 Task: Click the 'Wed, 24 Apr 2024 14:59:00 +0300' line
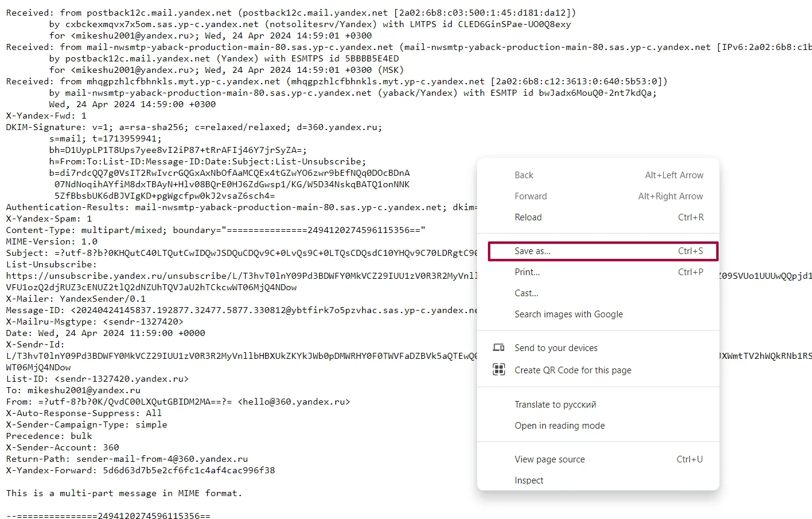133,104
